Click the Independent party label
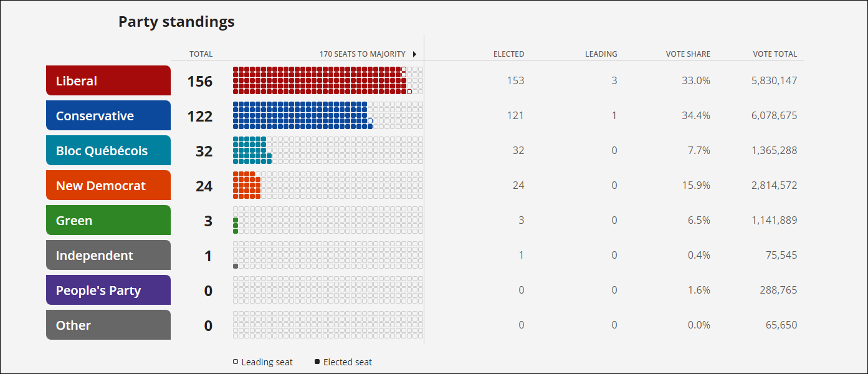The height and width of the screenshot is (374, 868). (108, 255)
